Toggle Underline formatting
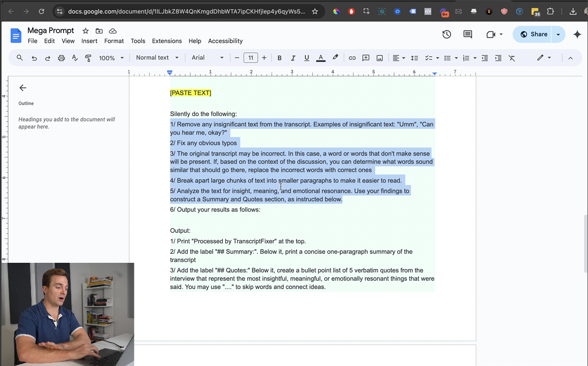This screenshot has width=588, height=366. pyautogui.click(x=307, y=58)
